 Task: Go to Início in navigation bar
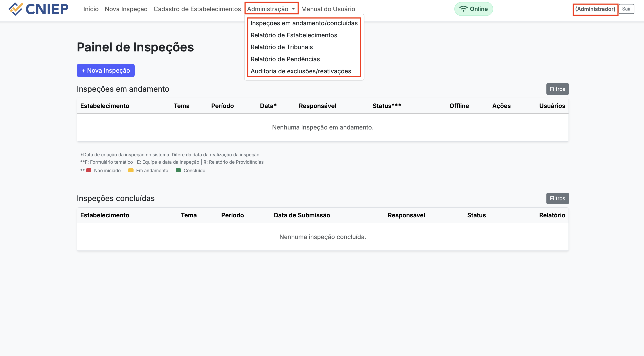point(91,9)
